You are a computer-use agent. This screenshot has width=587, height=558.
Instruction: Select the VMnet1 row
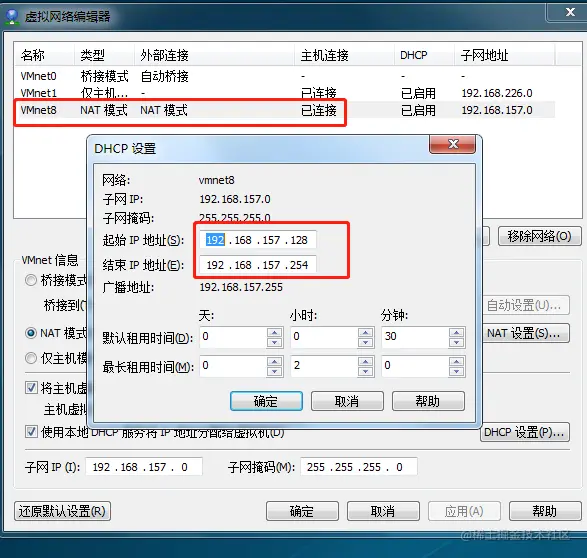285,93
